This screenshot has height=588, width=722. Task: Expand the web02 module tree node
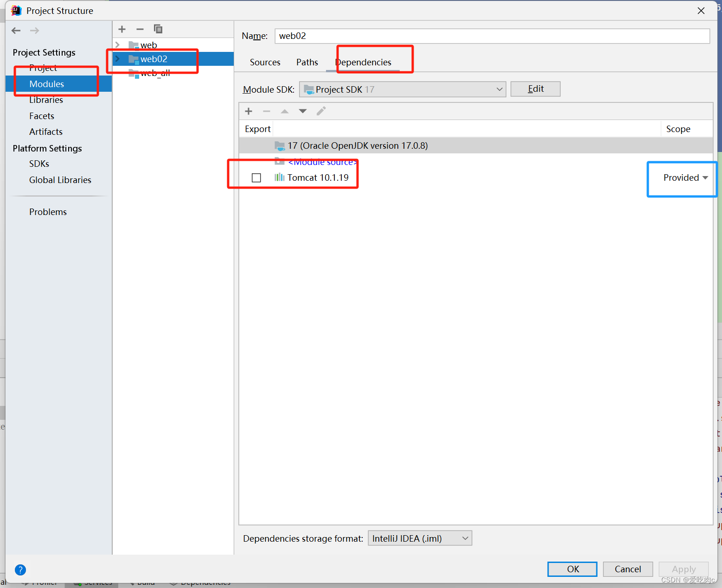(x=118, y=59)
